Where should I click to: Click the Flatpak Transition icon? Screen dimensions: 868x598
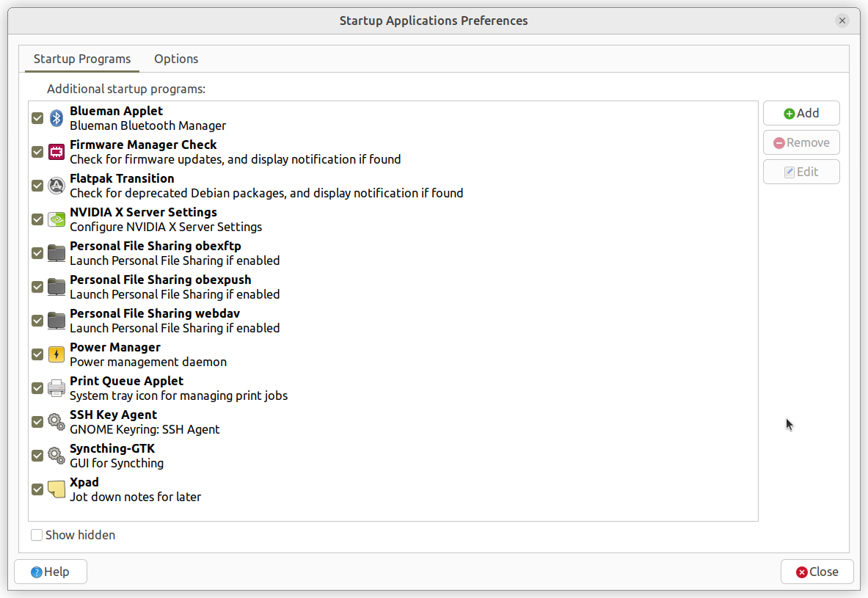[56, 186]
